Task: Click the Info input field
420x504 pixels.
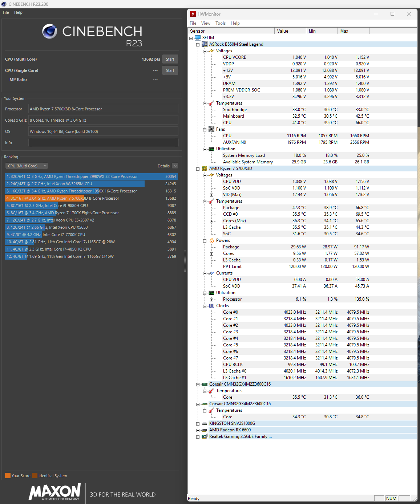Action: coord(104,143)
